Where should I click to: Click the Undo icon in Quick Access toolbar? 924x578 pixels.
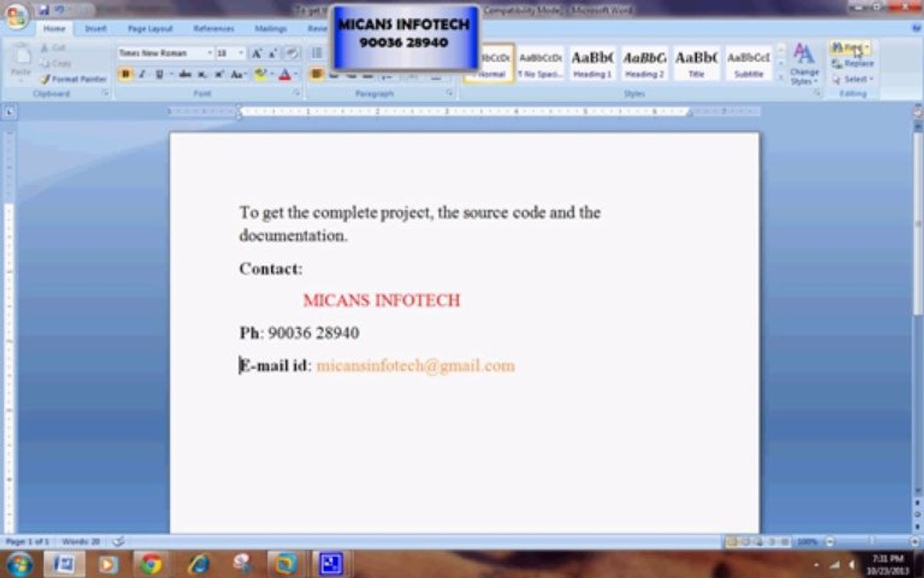click(59, 10)
